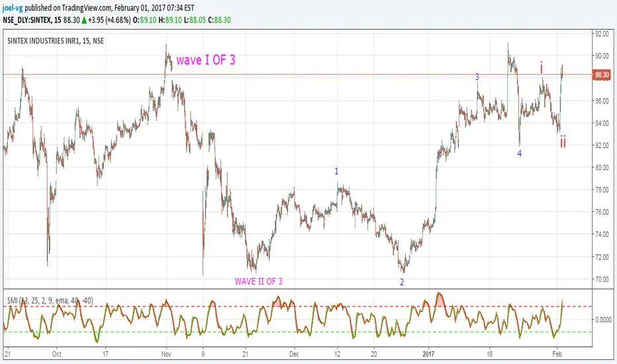Click the 72.00 price axis label
This screenshot has height=364, width=617.
[x=602, y=257]
